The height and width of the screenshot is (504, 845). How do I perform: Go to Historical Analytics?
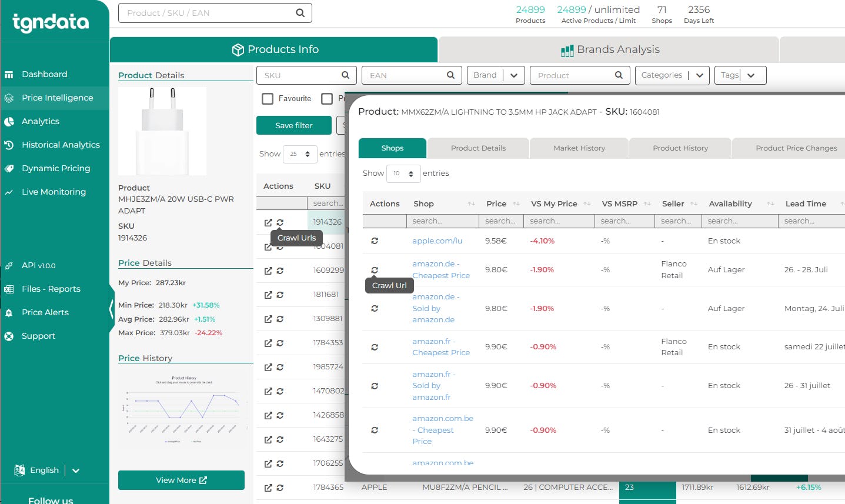[61, 145]
